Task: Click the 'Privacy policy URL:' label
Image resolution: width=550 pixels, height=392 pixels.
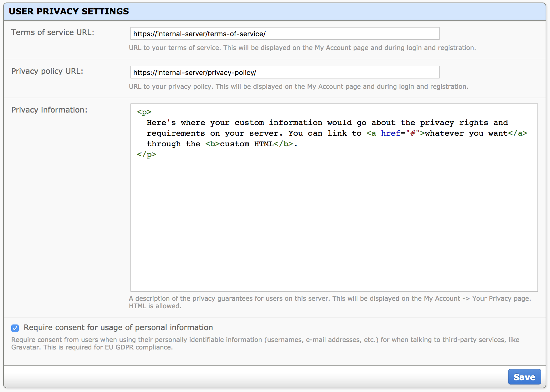Action: (47, 71)
